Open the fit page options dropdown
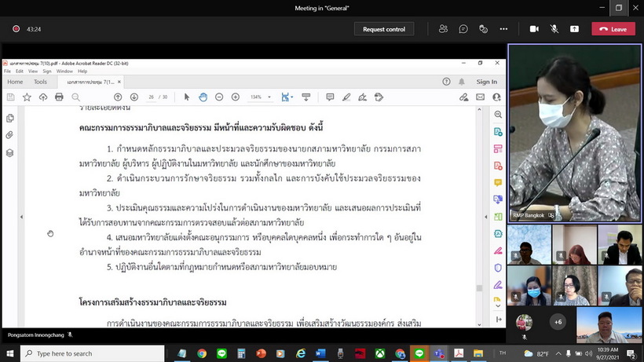The image size is (644, 362). [292, 97]
